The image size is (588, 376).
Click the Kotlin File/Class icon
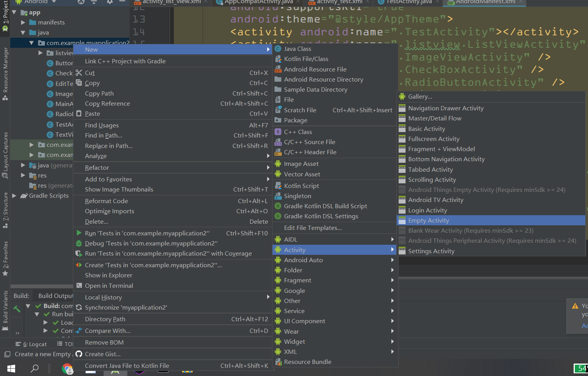click(x=278, y=59)
